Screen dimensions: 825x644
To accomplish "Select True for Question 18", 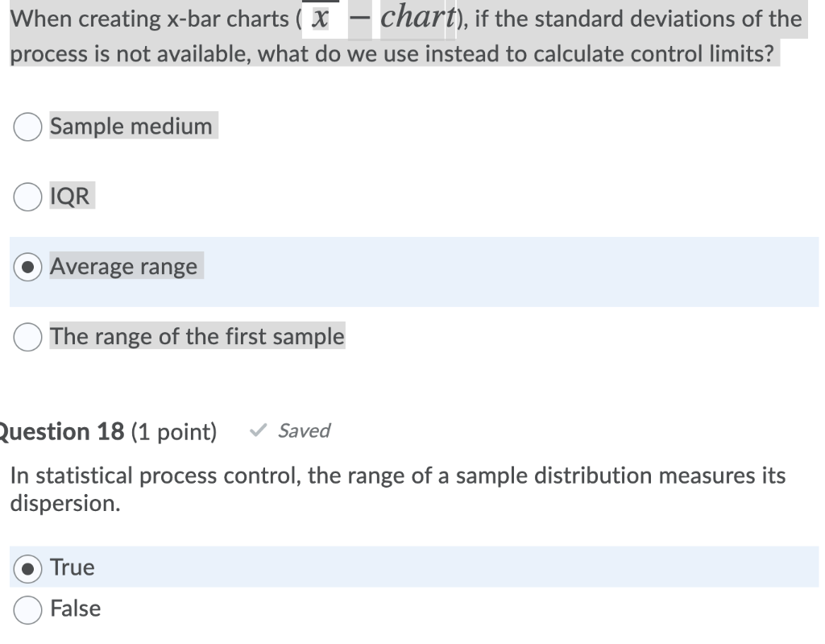I will [27, 567].
